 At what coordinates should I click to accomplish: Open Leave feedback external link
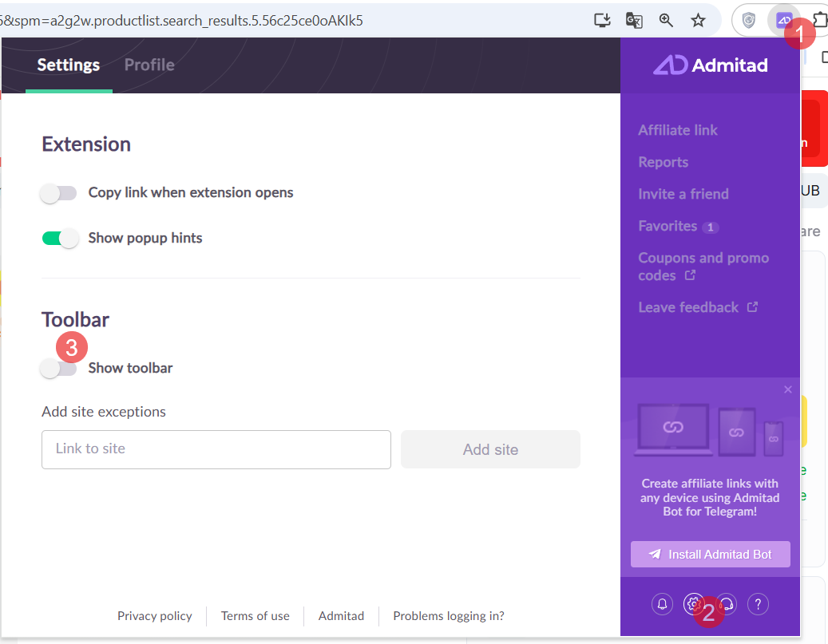pos(698,307)
